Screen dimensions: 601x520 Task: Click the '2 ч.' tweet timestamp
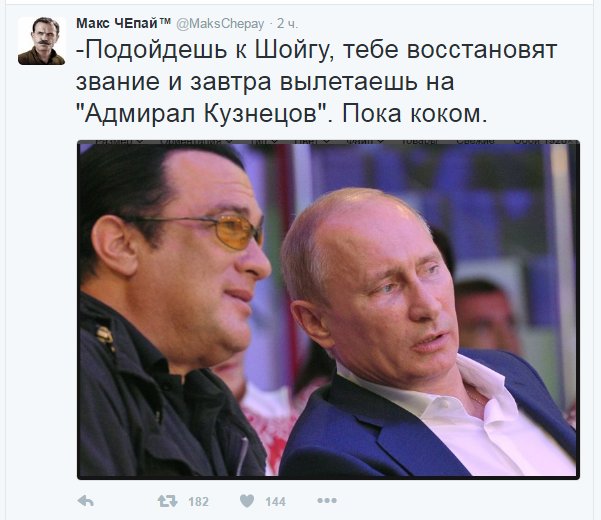coord(287,24)
